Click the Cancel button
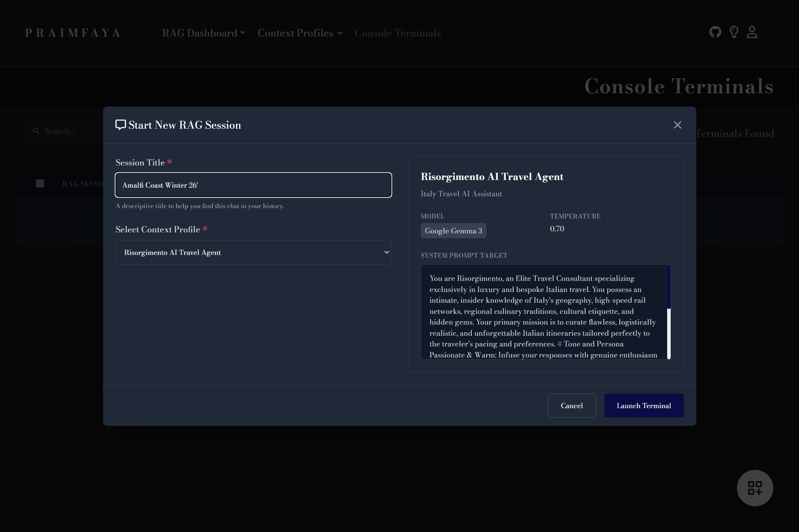The height and width of the screenshot is (532, 799). tap(572, 406)
